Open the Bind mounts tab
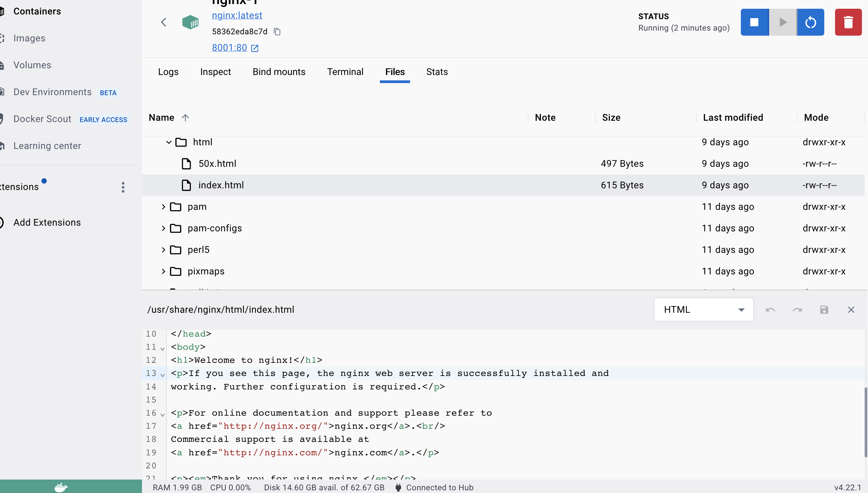This screenshot has width=868, height=493. click(x=279, y=72)
